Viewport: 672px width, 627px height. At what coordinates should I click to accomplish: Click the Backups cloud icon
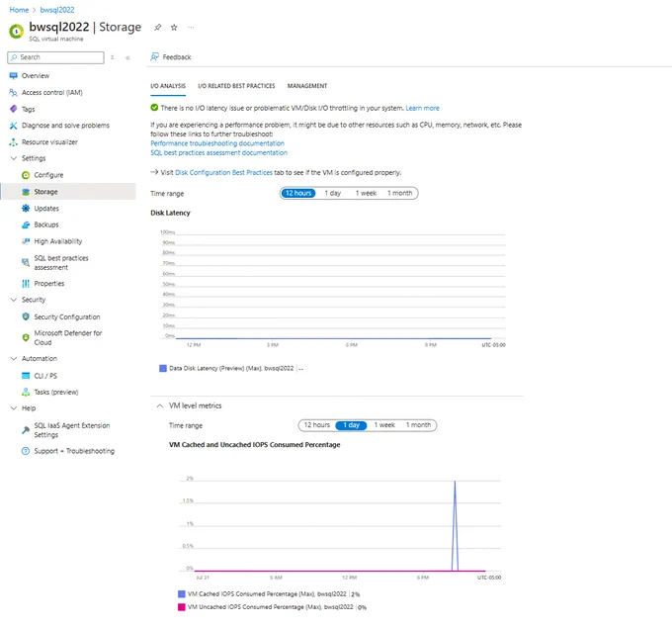[x=26, y=224]
